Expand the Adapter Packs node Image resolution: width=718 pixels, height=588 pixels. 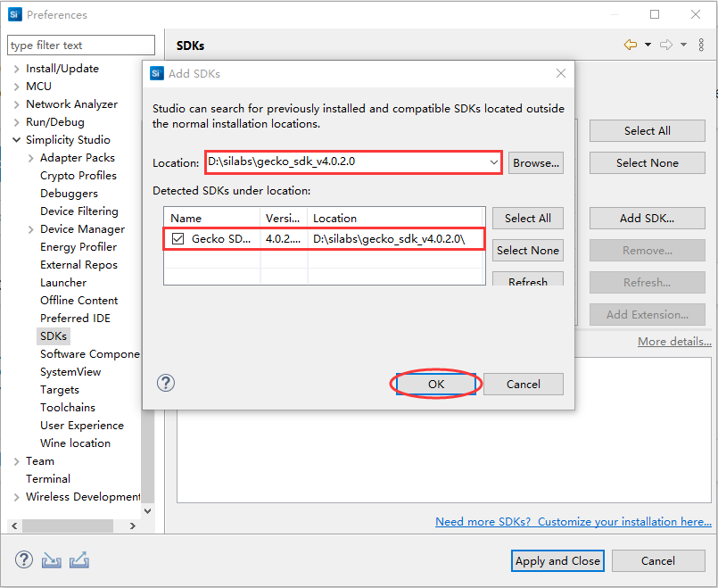[30, 158]
